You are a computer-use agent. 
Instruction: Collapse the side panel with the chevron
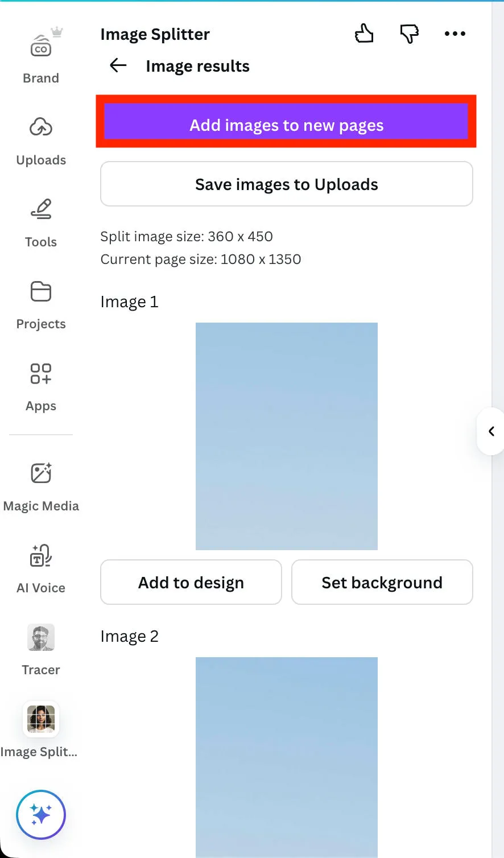coord(491,431)
